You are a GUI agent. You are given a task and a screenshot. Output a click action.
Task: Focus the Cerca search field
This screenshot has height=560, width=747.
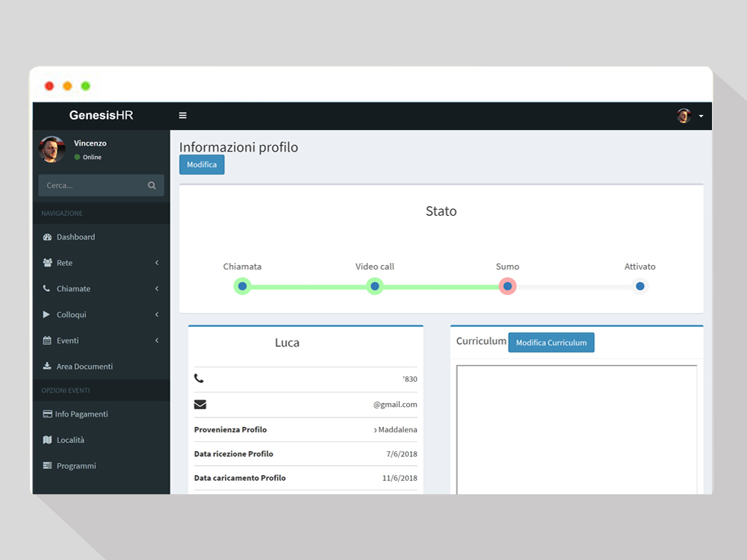[92, 186]
